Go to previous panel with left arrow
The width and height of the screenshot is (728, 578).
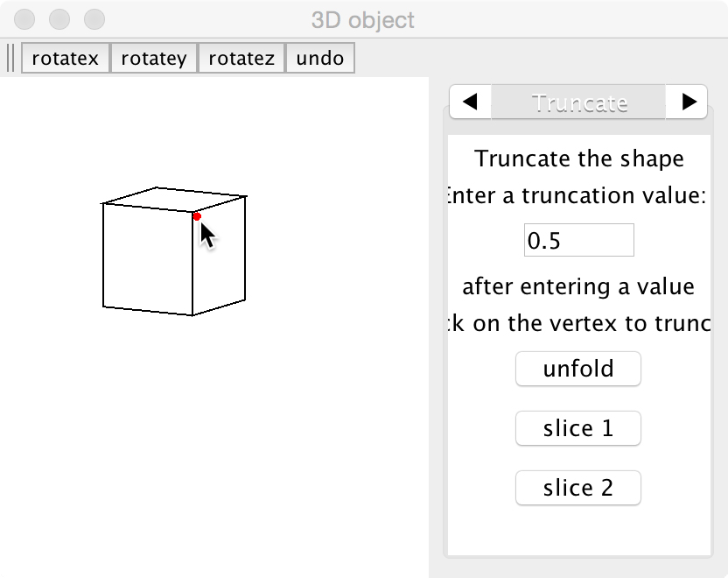[x=470, y=102]
